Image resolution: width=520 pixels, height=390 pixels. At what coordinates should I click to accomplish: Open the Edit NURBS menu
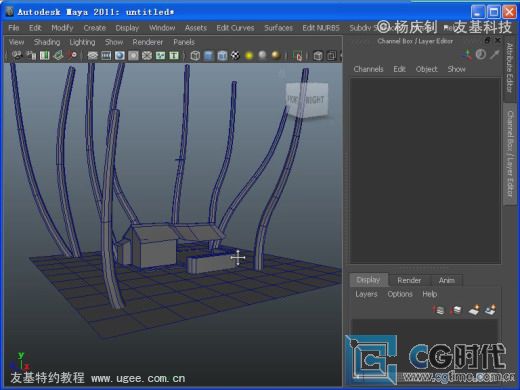(321, 28)
